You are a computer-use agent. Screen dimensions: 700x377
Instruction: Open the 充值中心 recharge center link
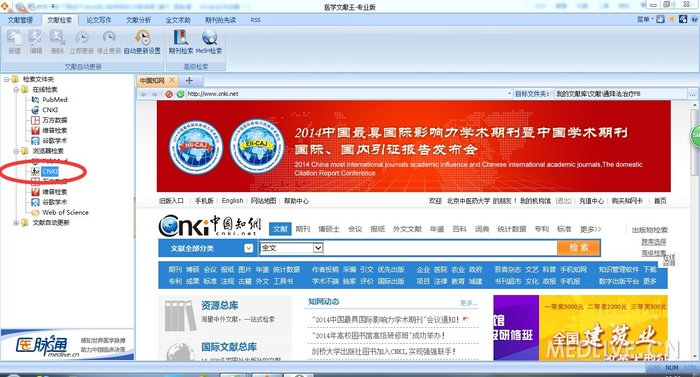591,201
